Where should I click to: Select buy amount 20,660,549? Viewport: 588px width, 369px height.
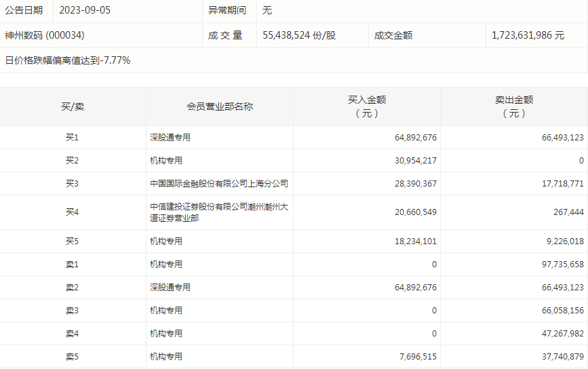tap(416, 212)
